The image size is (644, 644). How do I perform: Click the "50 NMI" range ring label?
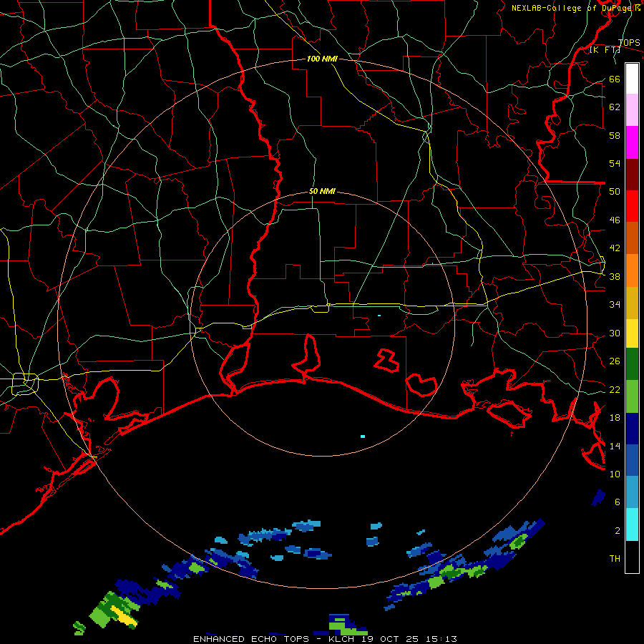click(322, 191)
